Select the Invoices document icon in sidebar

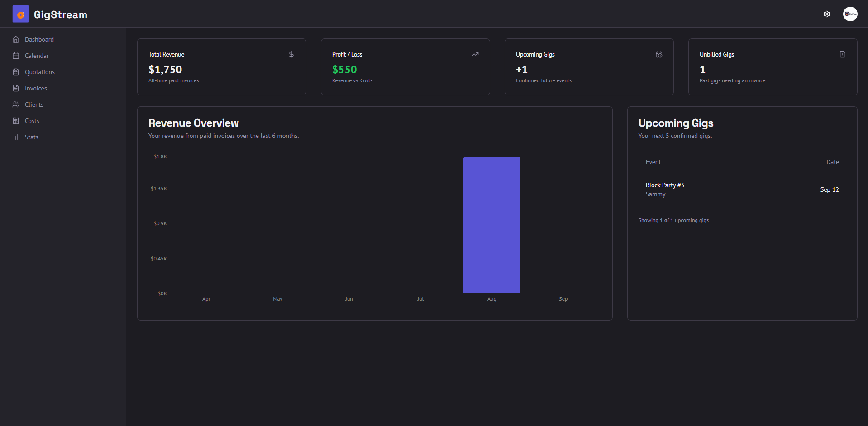(16, 88)
